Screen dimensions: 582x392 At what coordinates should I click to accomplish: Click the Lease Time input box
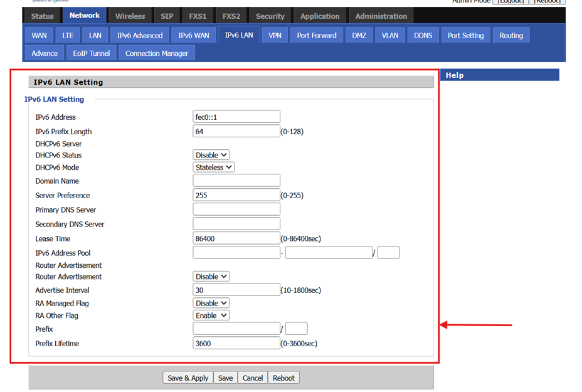pyautogui.click(x=236, y=239)
